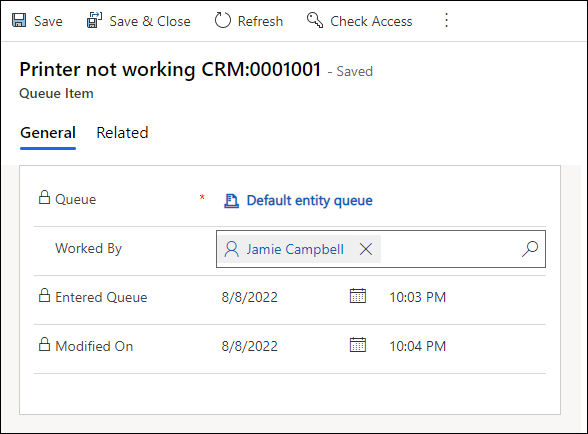Screen dimensions: 588x434
Task: Open the Related tab
Action: [122, 133]
